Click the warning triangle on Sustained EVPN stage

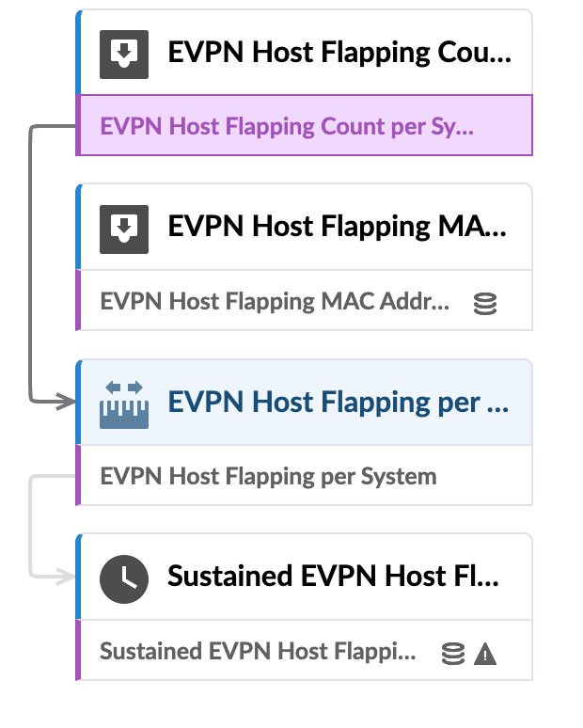click(x=485, y=653)
